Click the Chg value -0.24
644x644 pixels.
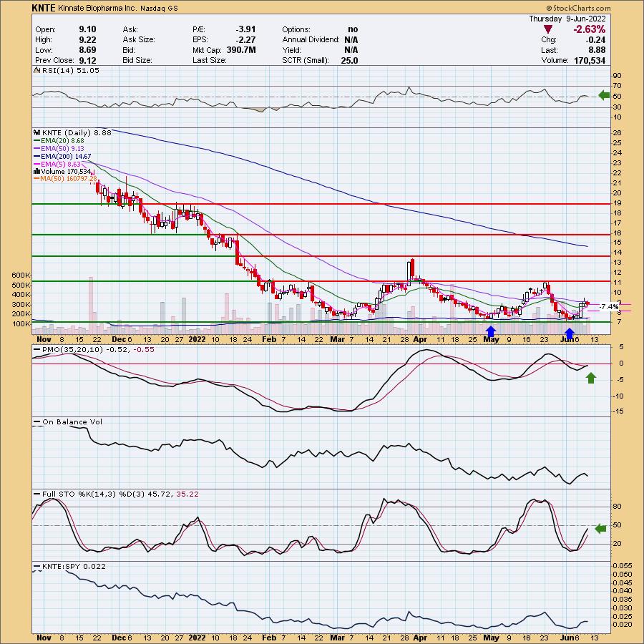pos(595,39)
